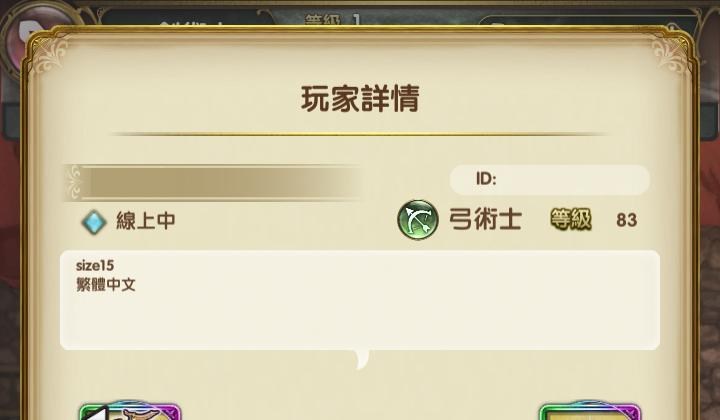
Task: Click the blurred player name bar
Action: [x=213, y=183]
